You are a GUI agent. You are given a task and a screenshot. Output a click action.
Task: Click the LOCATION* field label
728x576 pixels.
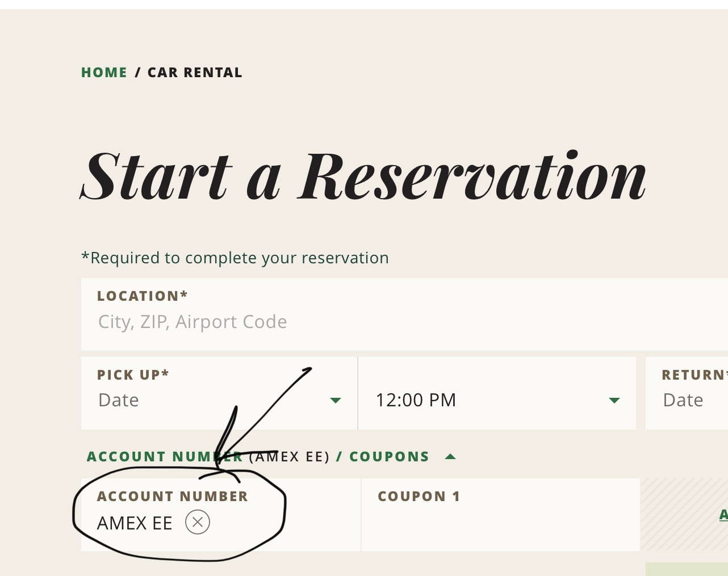142,296
